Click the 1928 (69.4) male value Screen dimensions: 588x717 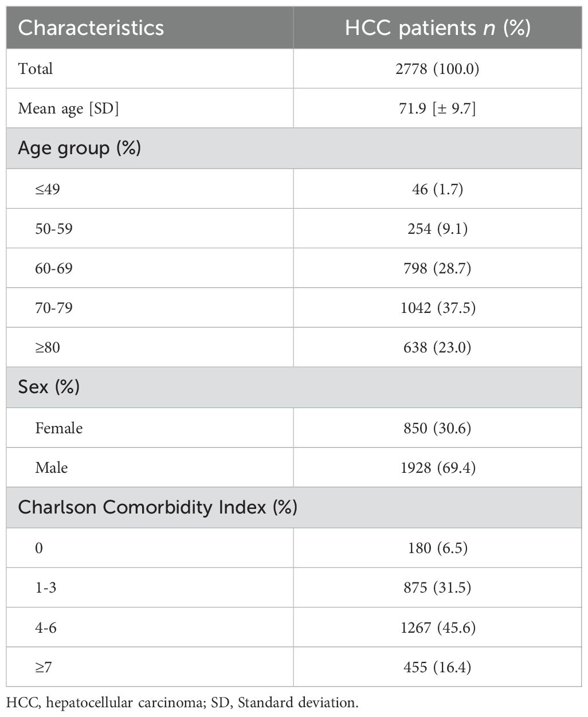pyautogui.click(x=438, y=468)
